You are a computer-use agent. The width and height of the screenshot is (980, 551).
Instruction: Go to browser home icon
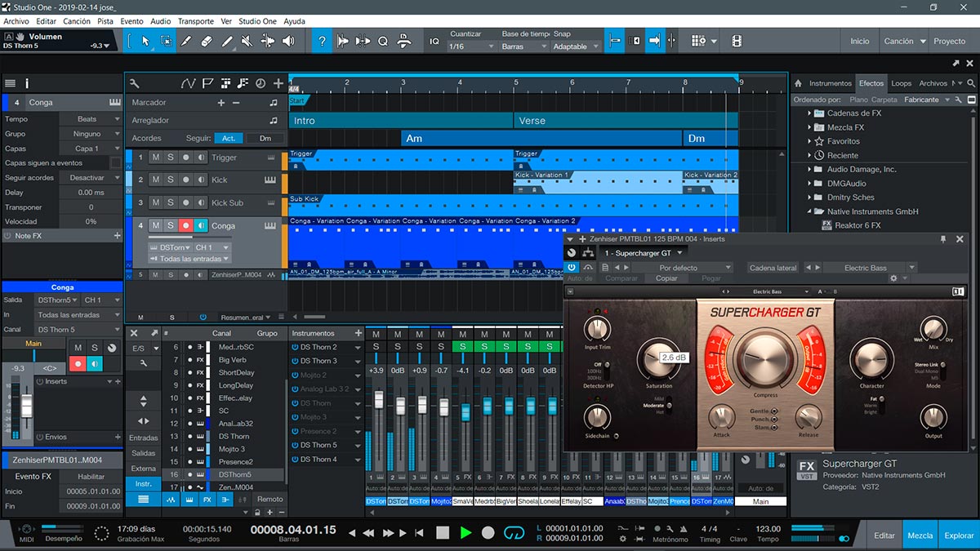[797, 83]
